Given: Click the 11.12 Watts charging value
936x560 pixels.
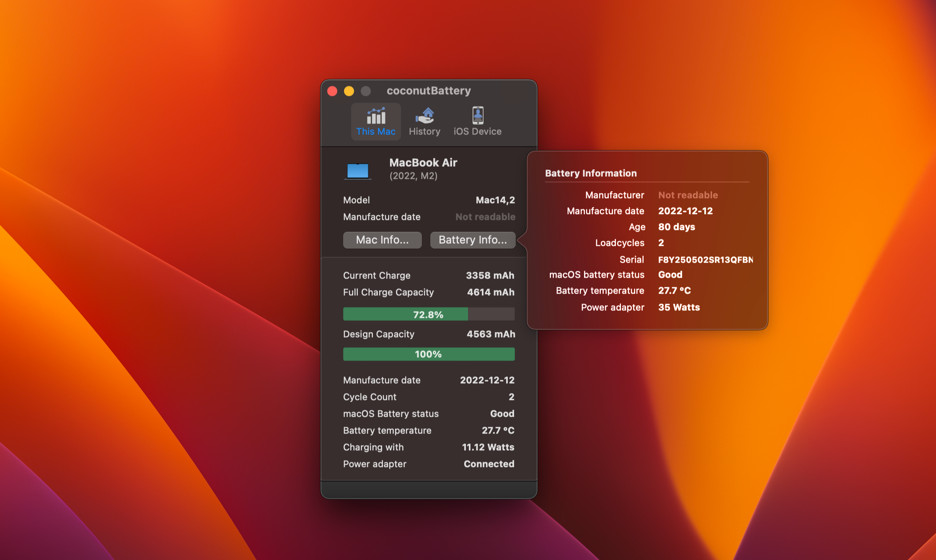Looking at the screenshot, I should point(488,447).
